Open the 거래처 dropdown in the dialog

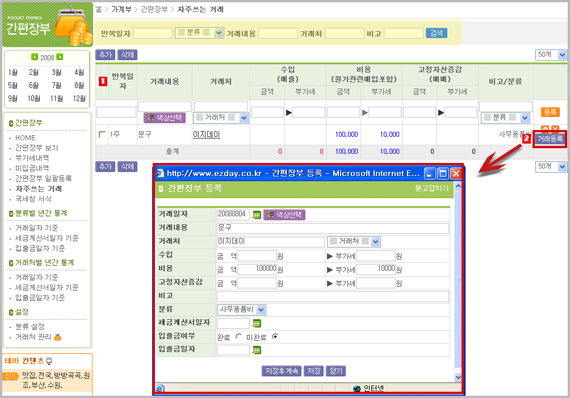354,241
